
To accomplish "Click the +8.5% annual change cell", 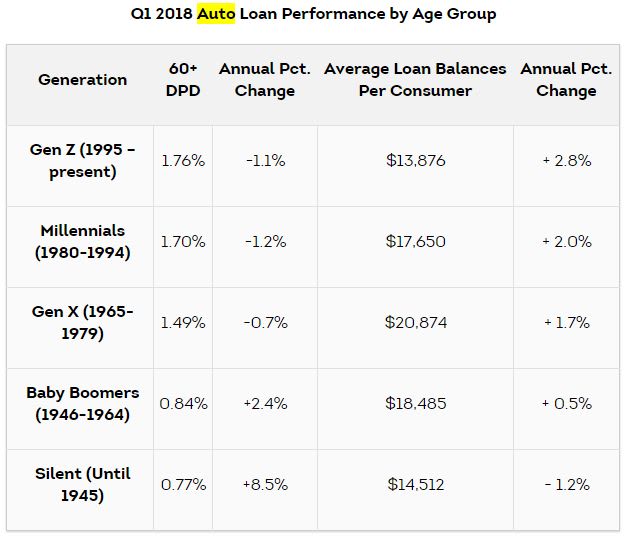I will (265, 484).
